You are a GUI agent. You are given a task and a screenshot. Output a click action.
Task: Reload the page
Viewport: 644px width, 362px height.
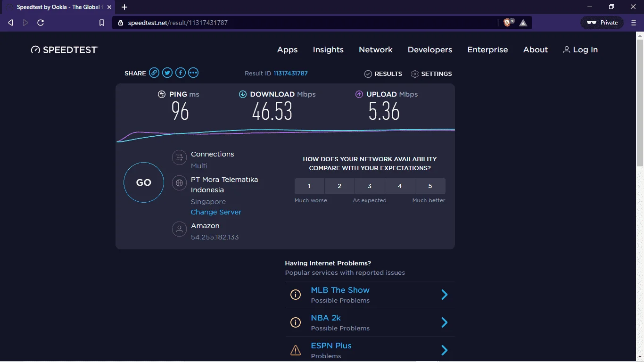(41, 23)
